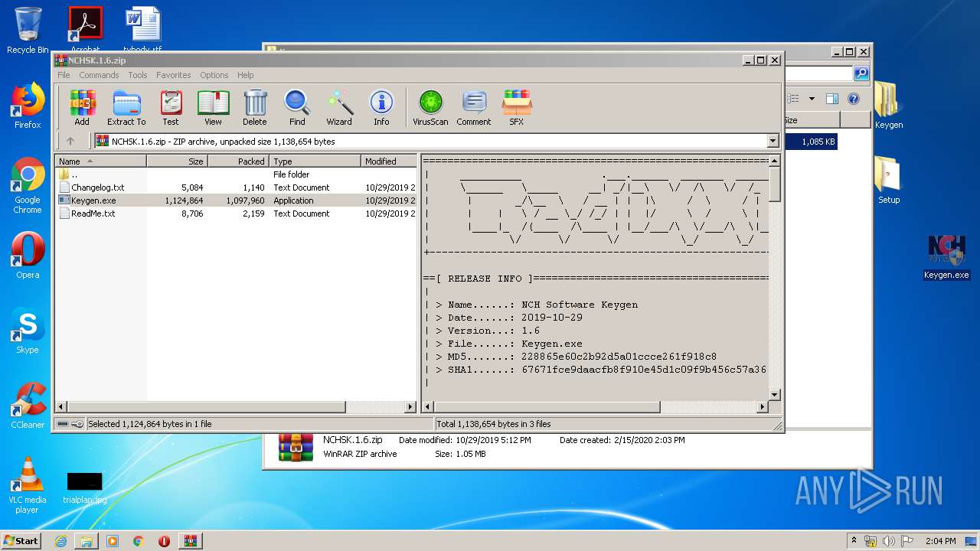980x551 pixels.
Task: Show hidden system tray icons
Action: [854, 540]
